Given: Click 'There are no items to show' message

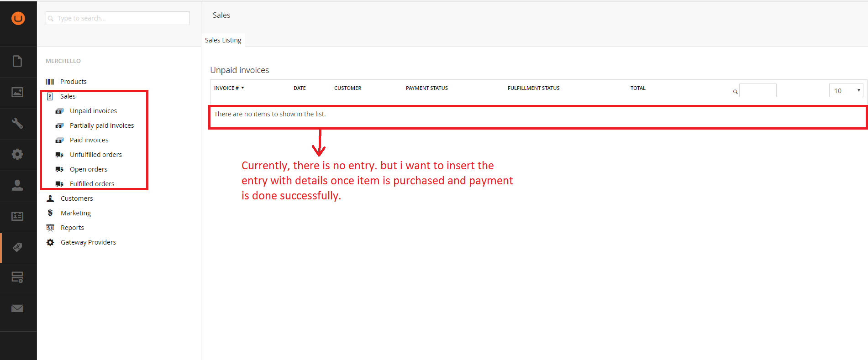Looking at the screenshot, I should point(270,114).
